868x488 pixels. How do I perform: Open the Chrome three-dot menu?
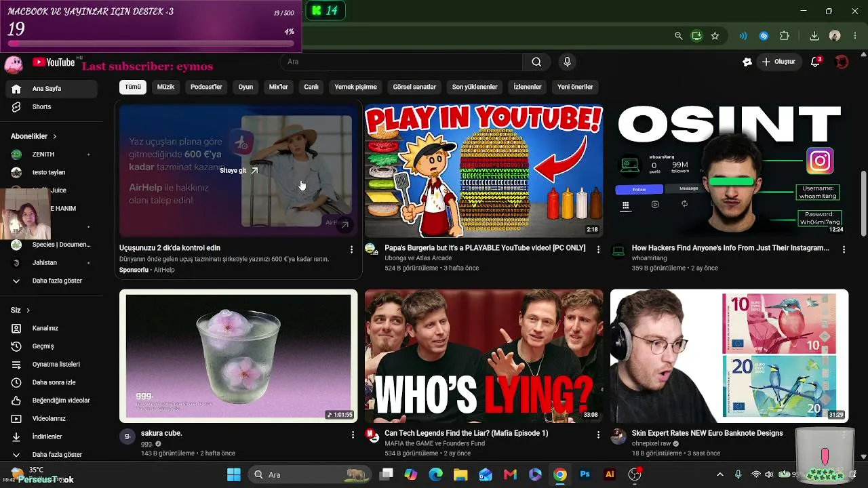click(x=854, y=36)
